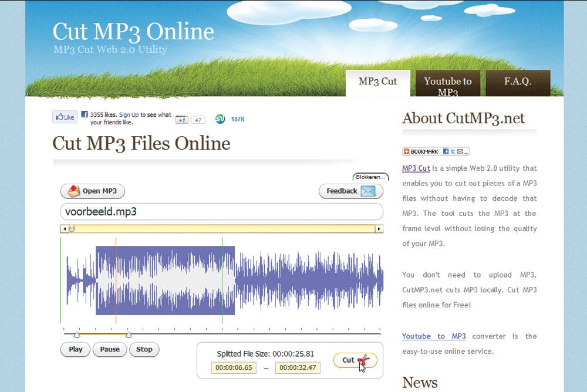587x392 pixels.
Task: Click the unselected waveform after the selection
Action: pyautogui.click(x=309, y=281)
